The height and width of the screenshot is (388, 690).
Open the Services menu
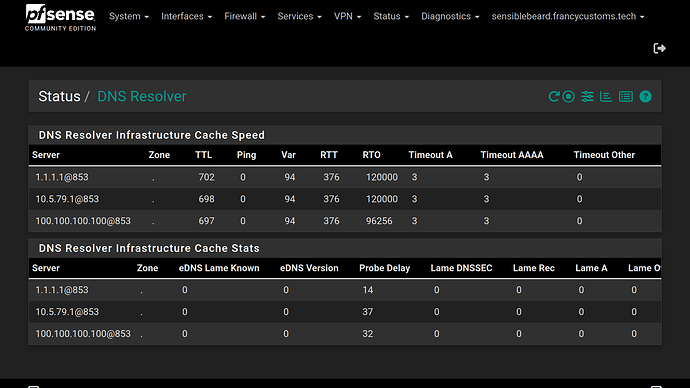pos(300,16)
